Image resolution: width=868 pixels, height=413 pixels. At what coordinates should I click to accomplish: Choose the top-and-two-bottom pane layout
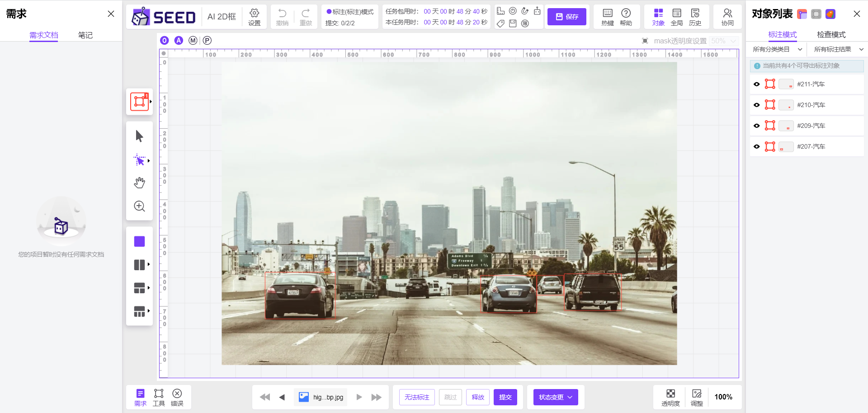[x=139, y=288]
